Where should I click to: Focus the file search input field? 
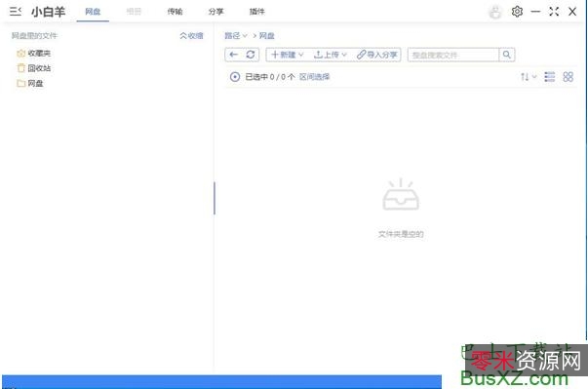tap(453, 55)
